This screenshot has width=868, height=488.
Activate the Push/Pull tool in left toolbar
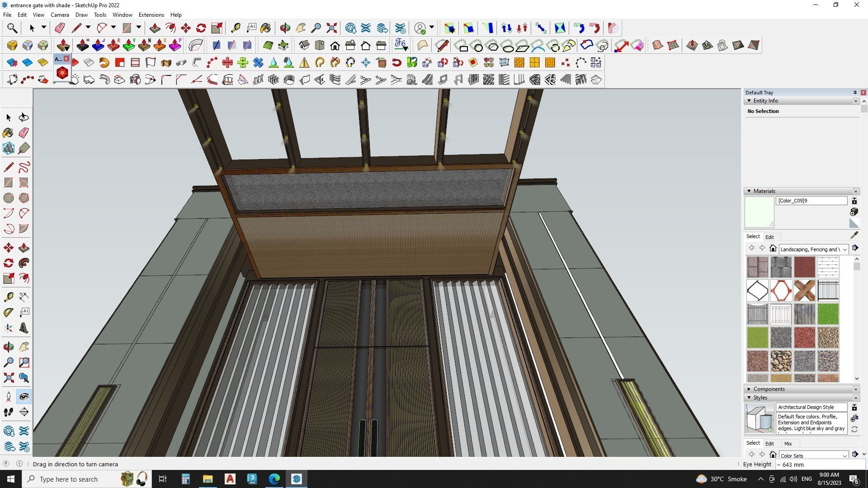coord(24,248)
